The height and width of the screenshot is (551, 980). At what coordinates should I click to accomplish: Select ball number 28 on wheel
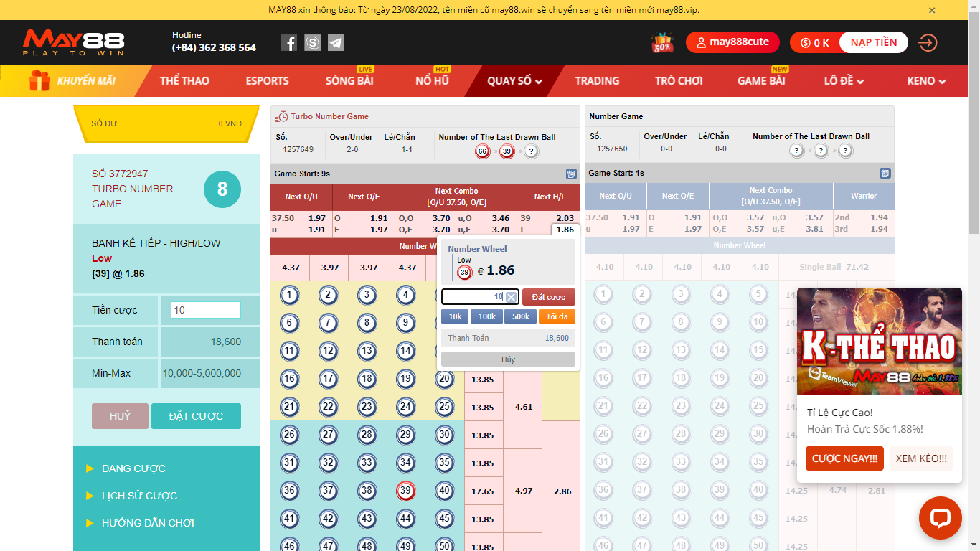pos(367,435)
